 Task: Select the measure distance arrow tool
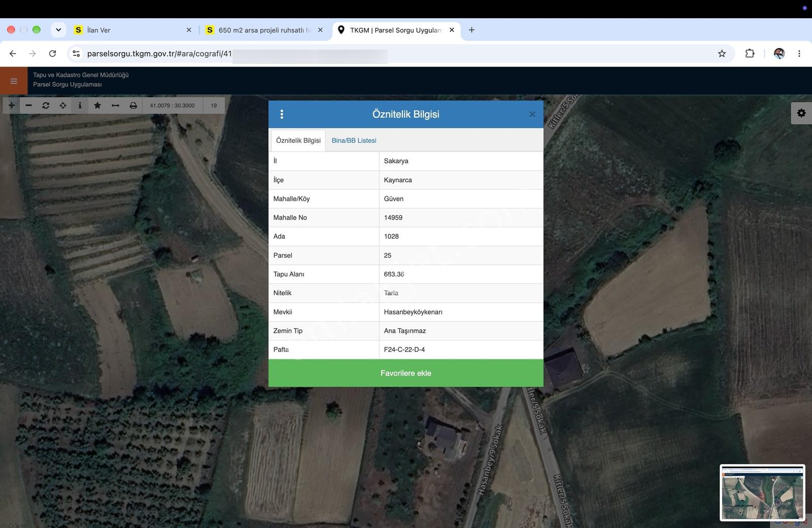click(115, 105)
